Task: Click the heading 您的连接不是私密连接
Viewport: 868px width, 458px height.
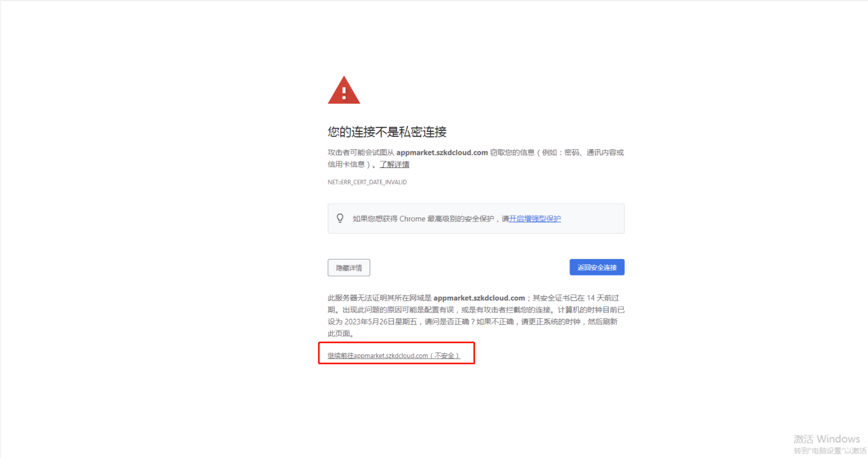Action: 387,132
